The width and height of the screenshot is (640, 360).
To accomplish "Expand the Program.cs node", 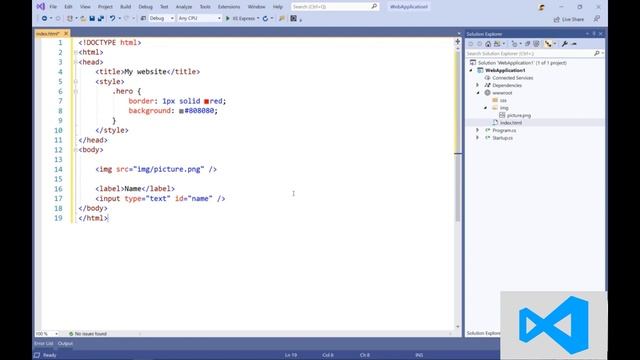I will 478,130.
